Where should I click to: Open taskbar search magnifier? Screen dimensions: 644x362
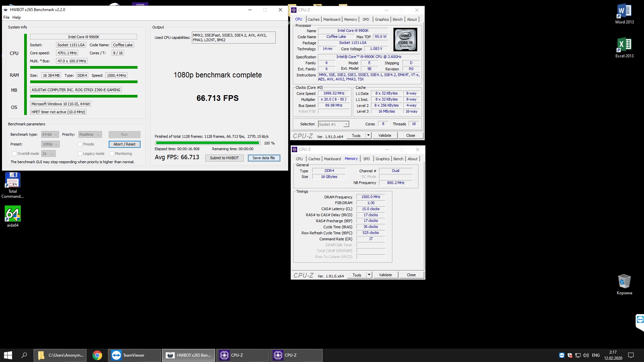[24, 355]
